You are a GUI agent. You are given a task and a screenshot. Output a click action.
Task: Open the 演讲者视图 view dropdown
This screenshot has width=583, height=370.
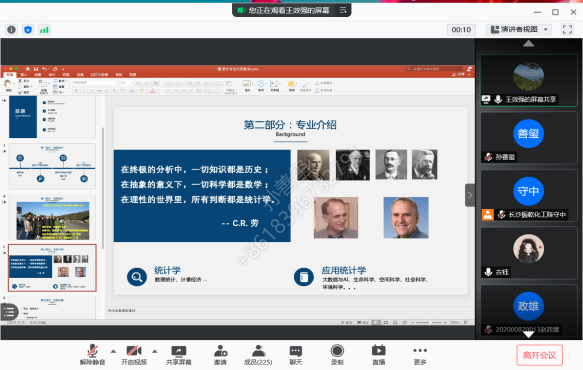tap(519, 29)
